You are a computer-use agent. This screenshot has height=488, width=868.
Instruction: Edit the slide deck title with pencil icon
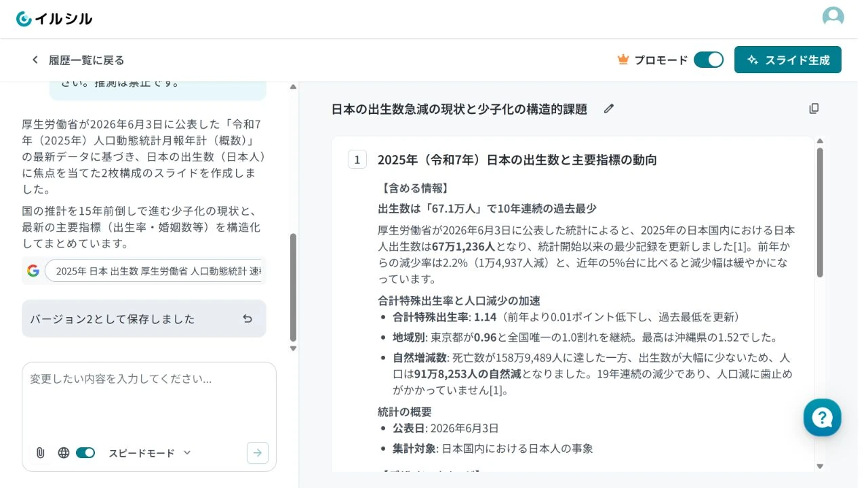(609, 108)
